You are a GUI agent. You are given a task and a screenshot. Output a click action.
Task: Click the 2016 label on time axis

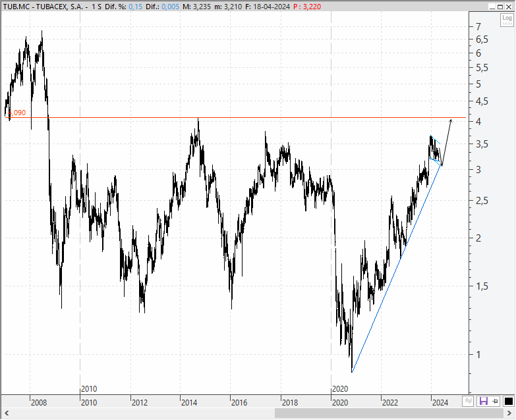pos(239,403)
